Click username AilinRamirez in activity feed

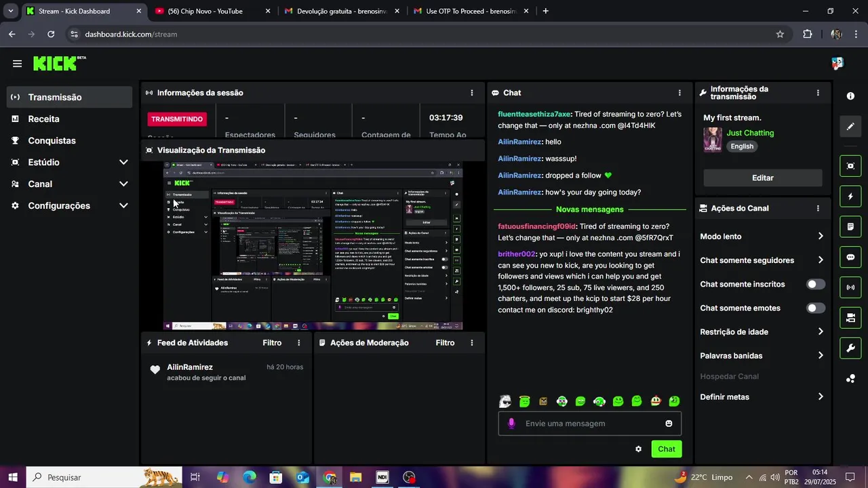(190, 367)
